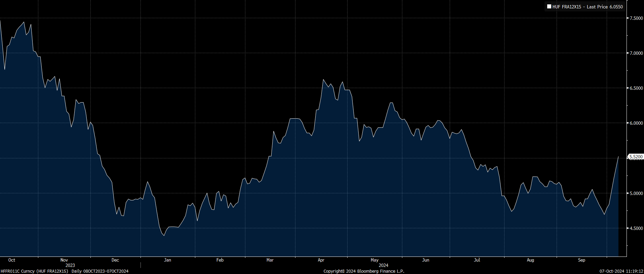Click the 5.0000 y-axis label
Viewport: 644px width, 274px height.
636,193
